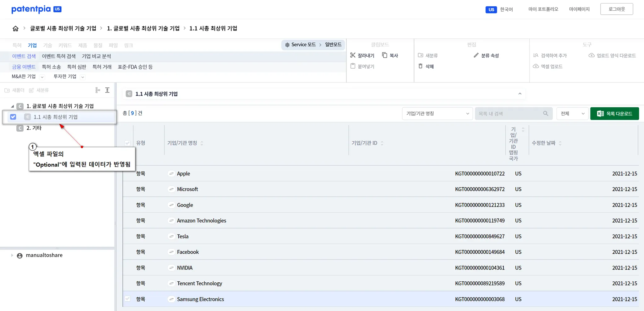Click ID KGT000000000010722 in Apple row
This screenshot has height=311, width=644.
tap(480, 174)
